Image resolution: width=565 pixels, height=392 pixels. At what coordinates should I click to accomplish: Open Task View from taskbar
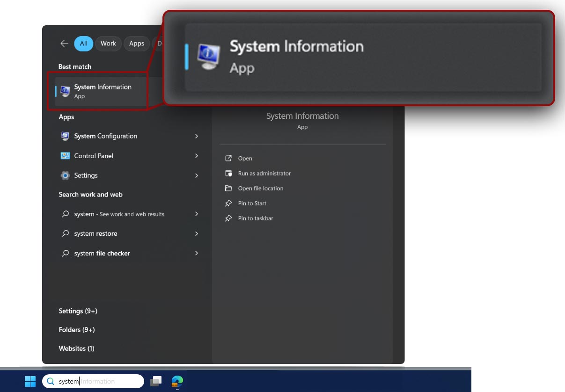point(156,381)
